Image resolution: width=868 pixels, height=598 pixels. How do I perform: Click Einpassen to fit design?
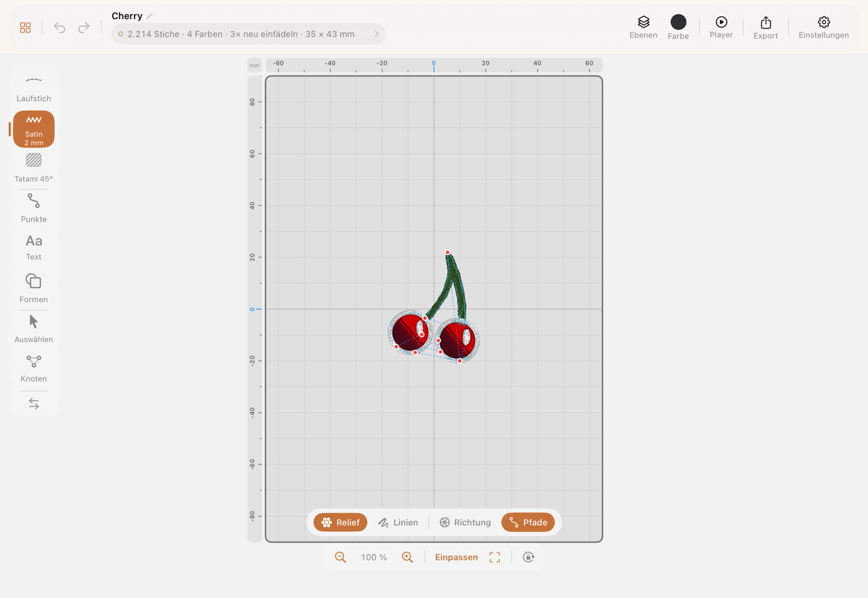tap(456, 557)
